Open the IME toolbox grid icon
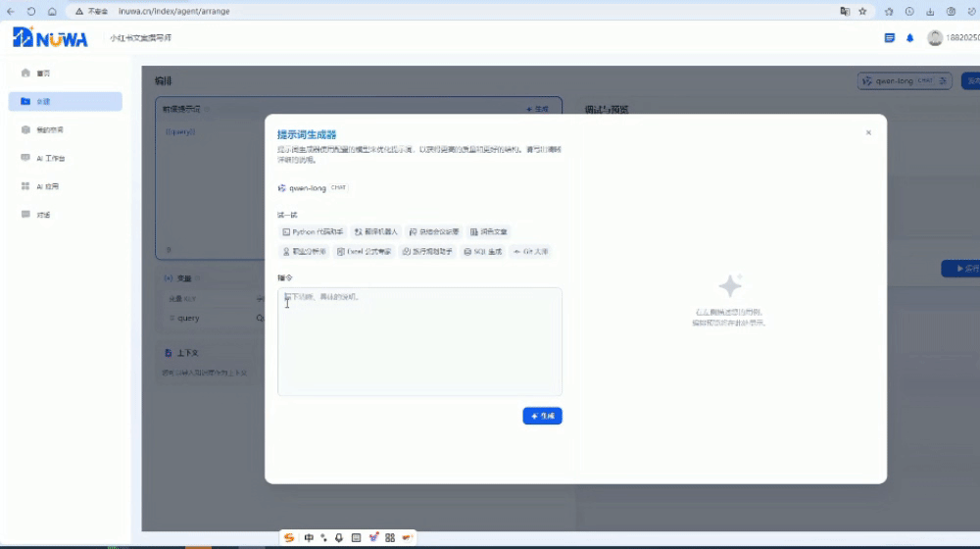Viewport: 980px width, 549px height. (x=390, y=538)
